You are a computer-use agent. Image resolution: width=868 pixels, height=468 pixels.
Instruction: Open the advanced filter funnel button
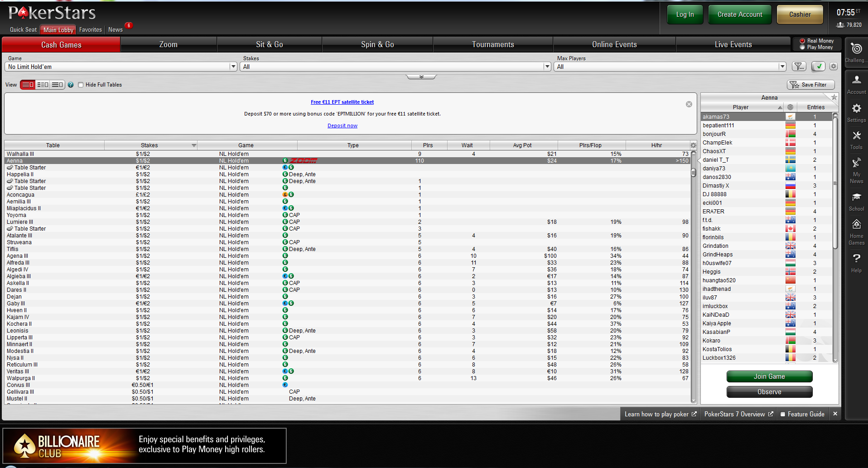799,67
